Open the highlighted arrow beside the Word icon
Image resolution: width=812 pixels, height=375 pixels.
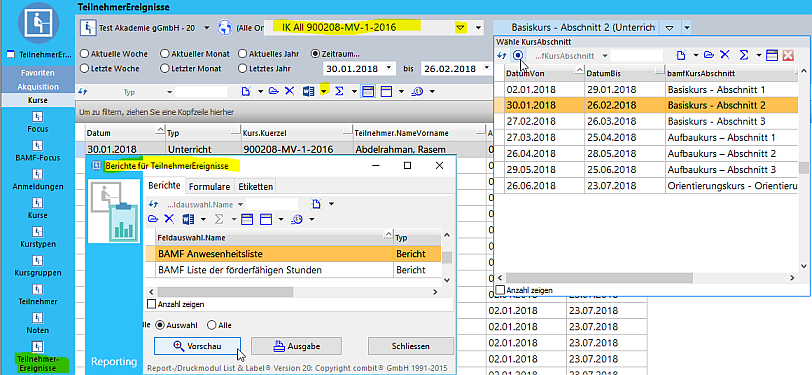(324, 92)
